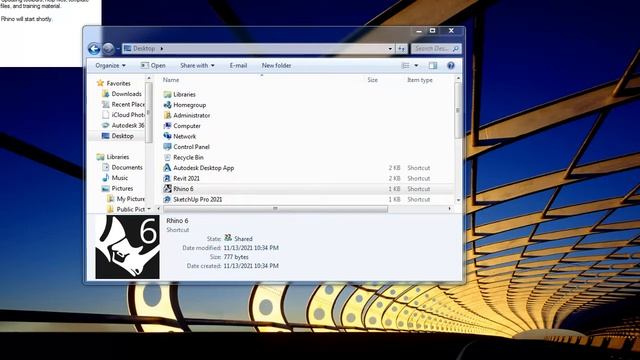
Task: Open Autodesk 360 in navigation pane
Action: pos(128,125)
